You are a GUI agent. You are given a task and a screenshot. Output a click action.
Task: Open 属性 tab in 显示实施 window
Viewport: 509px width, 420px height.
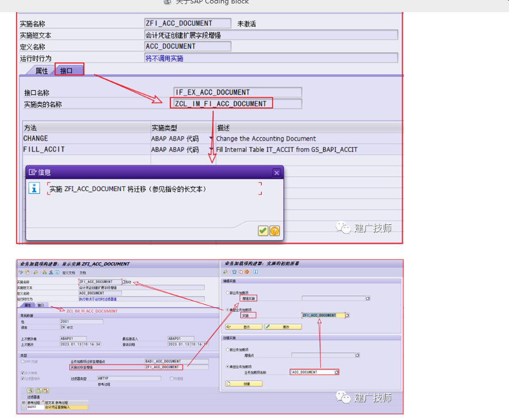28,305
